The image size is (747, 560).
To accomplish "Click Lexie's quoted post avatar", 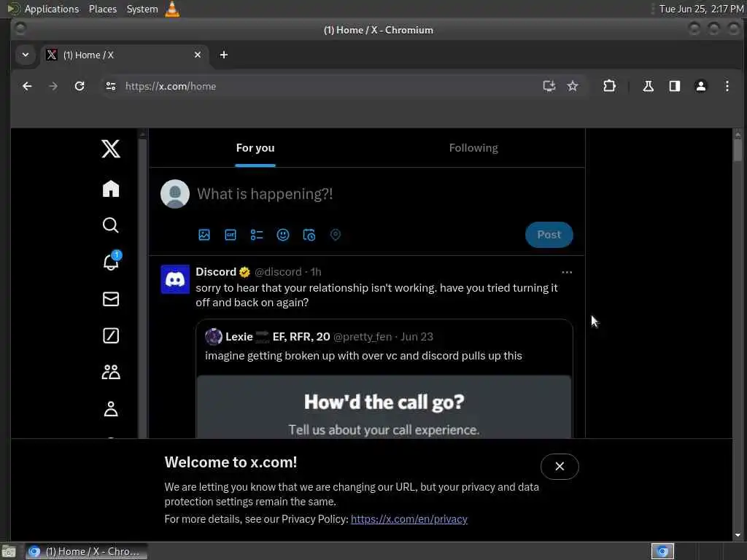I will [x=214, y=337].
